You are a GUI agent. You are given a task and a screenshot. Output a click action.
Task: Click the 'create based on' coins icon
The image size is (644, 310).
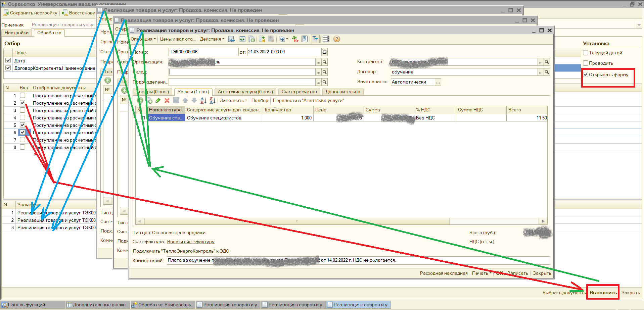pos(262,39)
